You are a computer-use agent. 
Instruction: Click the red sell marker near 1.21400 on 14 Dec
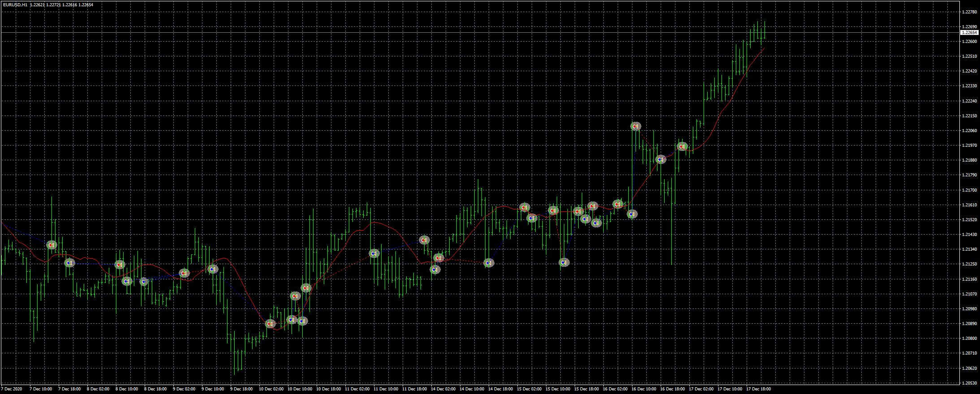click(x=424, y=240)
